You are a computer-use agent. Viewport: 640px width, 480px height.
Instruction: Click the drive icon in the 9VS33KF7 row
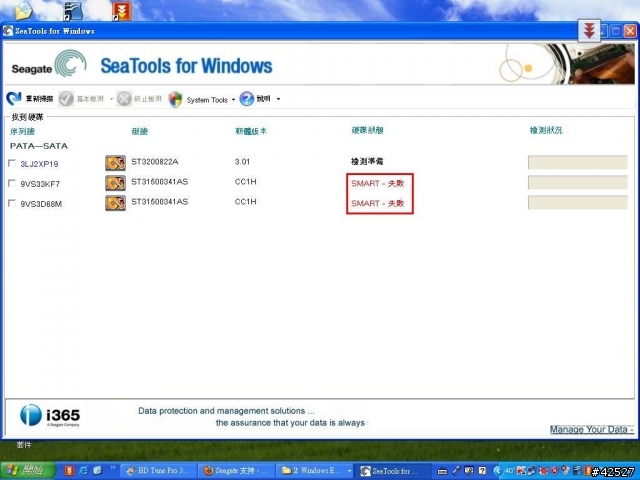(116, 183)
